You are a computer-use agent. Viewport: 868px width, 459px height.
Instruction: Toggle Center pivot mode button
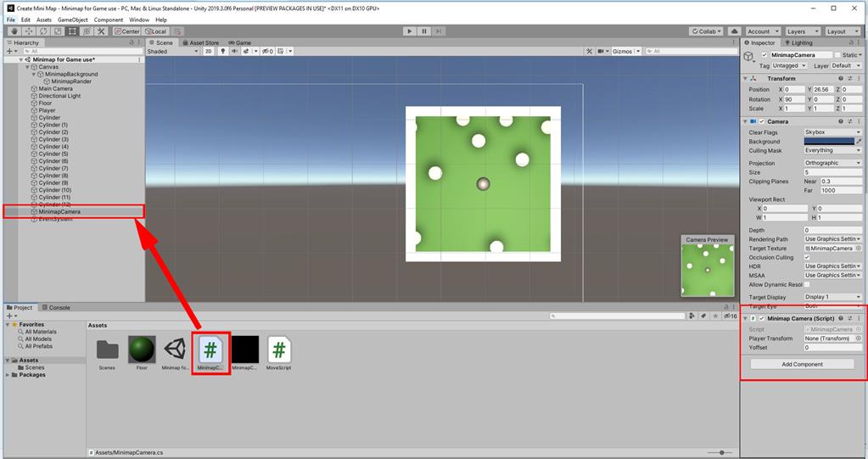point(126,31)
